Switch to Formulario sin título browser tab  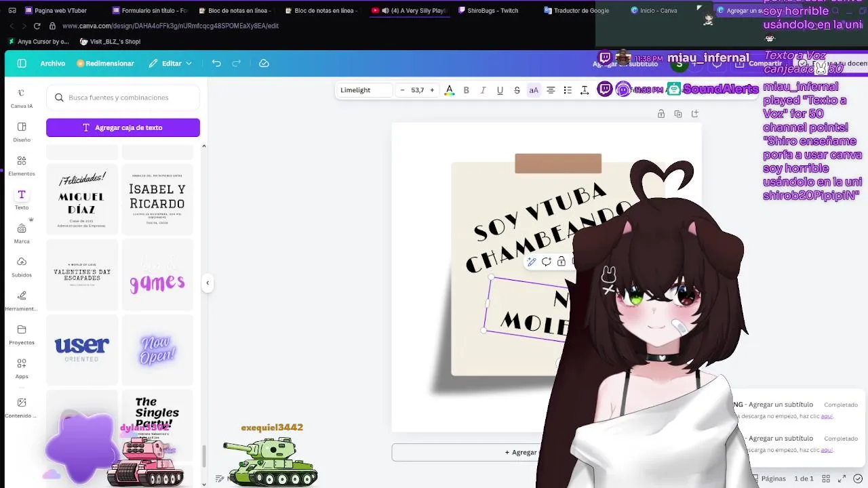tap(149, 10)
